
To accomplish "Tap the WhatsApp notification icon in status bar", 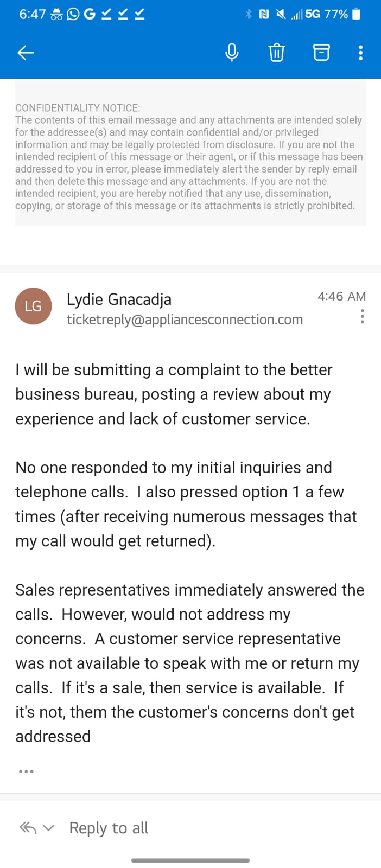I will pos(73,14).
